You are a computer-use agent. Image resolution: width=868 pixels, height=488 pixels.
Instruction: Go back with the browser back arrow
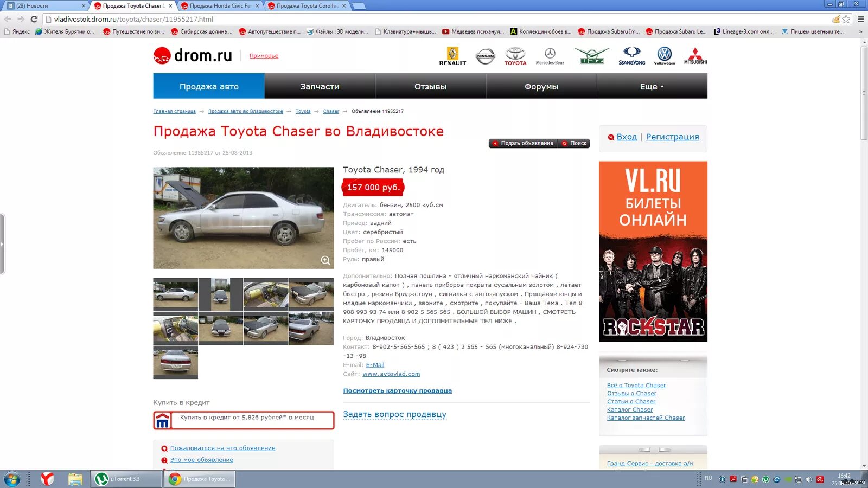8,19
